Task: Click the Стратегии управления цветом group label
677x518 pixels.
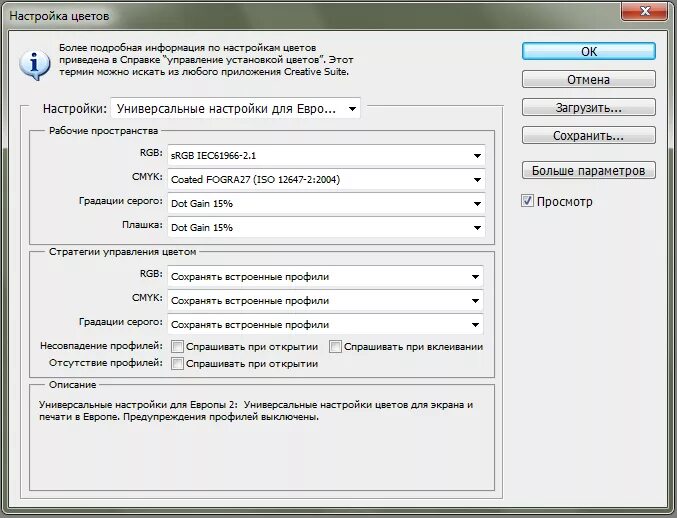Action: point(123,252)
